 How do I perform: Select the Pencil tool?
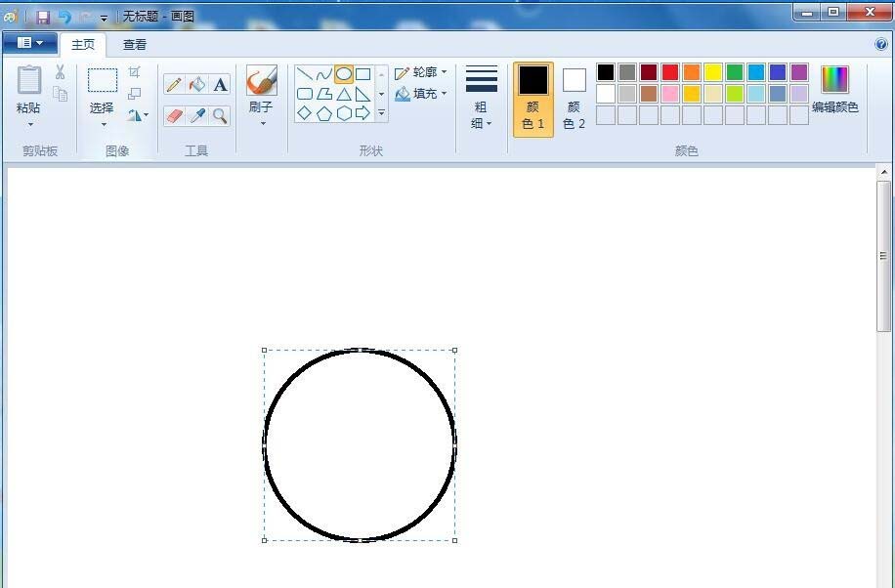(174, 85)
